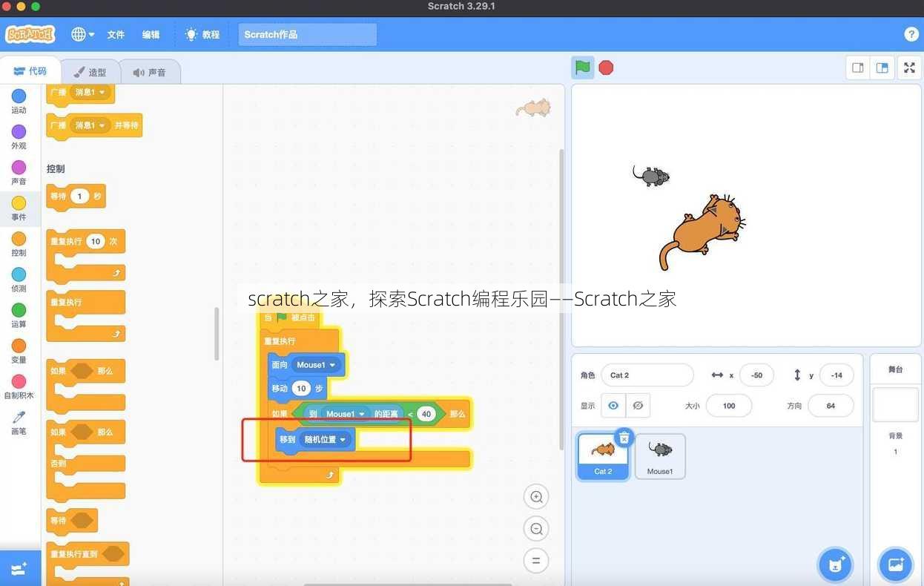Click the 当绿旗被点击 hat block
924x586 pixels.
pyautogui.click(x=291, y=317)
